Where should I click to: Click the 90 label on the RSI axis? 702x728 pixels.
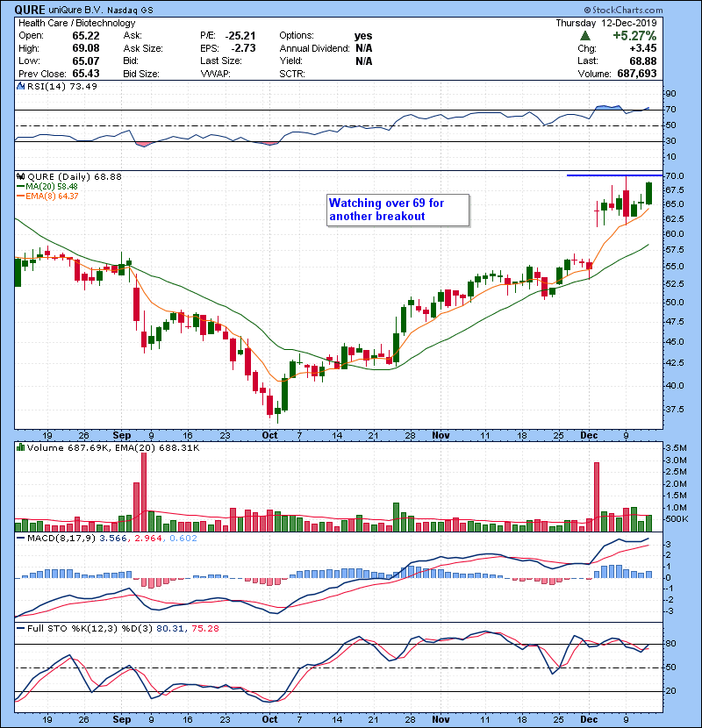tap(670, 93)
